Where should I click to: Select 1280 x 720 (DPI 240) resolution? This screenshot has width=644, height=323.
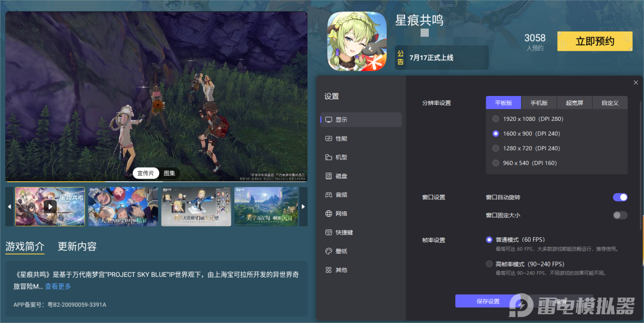pos(496,148)
